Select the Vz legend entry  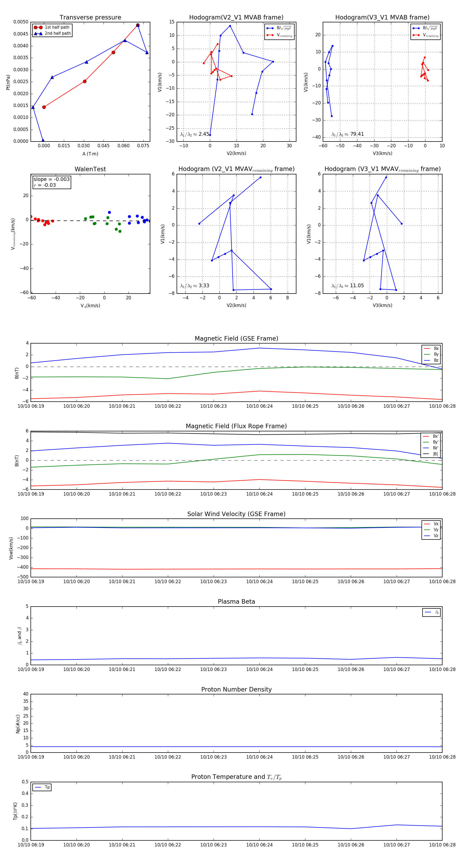[x=431, y=536]
